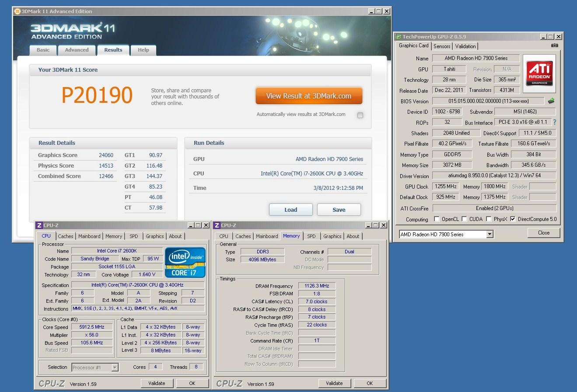Image resolution: width=577 pixels, height=392 pixels.
Task: Open SPD tab in right CPU-Z window
Action: (311, 236)
